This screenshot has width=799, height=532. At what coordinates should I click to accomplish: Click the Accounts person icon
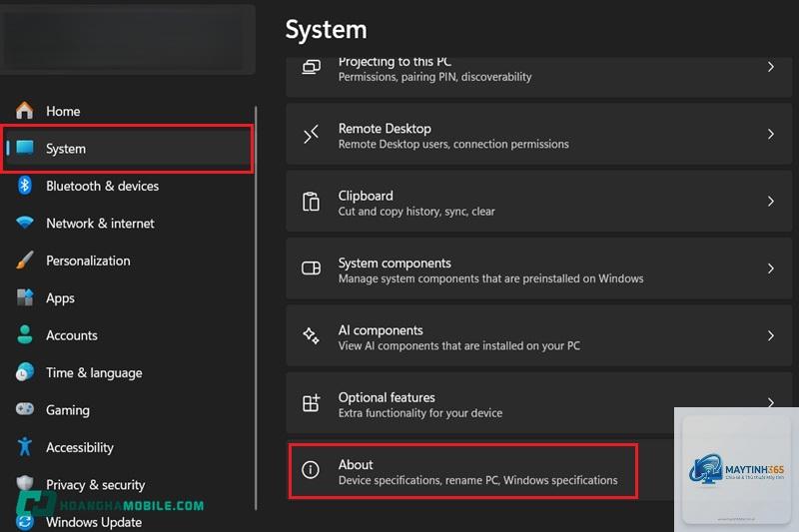[24, 335]
